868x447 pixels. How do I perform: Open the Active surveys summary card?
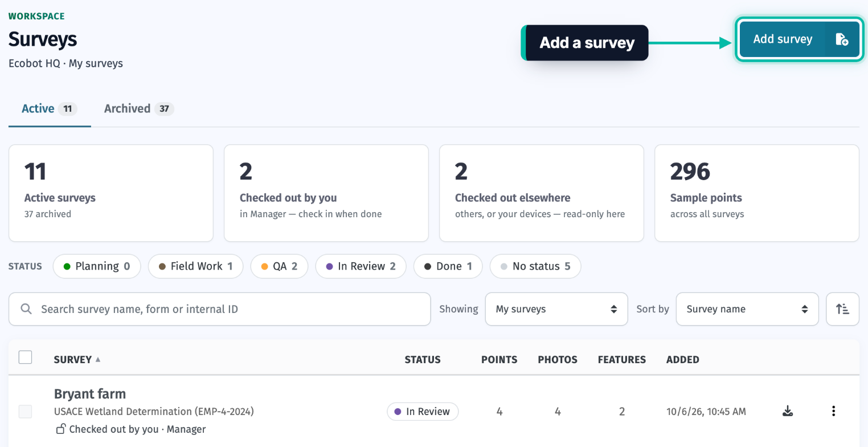111,193
